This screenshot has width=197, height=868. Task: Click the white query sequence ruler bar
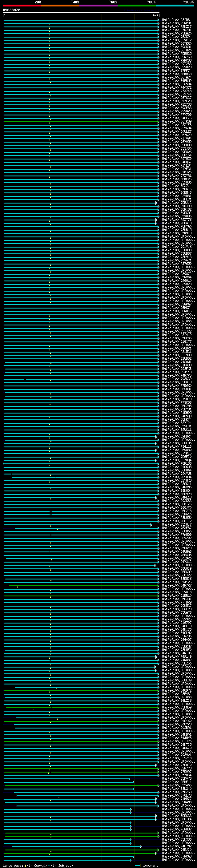pos(81,12)
